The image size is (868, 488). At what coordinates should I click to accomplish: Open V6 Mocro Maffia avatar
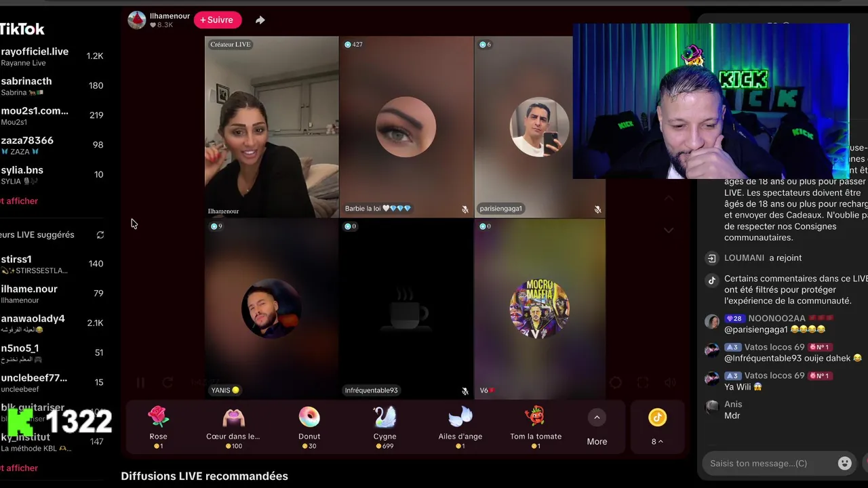(539, 308)
